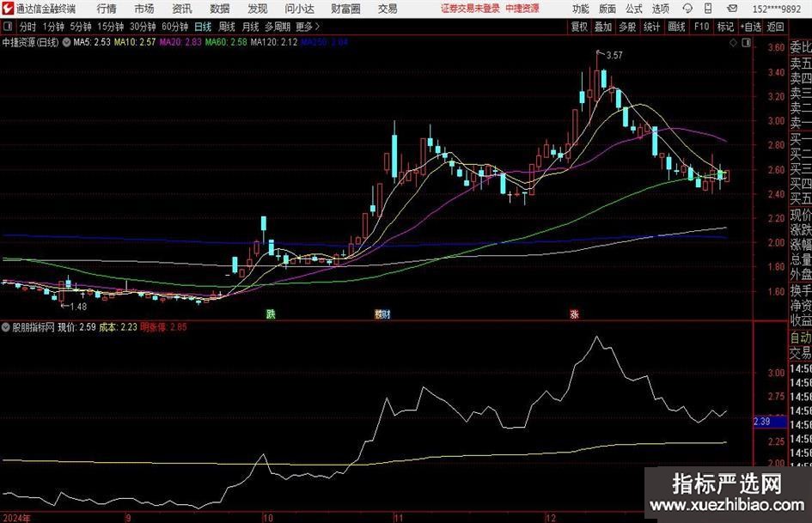This screenshot has height=523, width=812.
Task: Open the 资讯 menu
Action: tap(182, 9)
